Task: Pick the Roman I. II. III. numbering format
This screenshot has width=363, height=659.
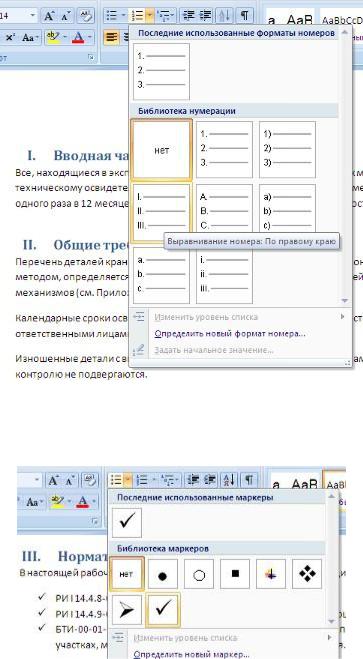Action: (x=161, y=213)
